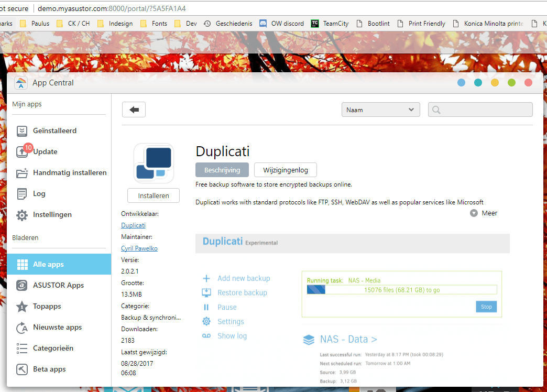
Task: Click the Alle apps grid icon
Action: coord(23,265)
